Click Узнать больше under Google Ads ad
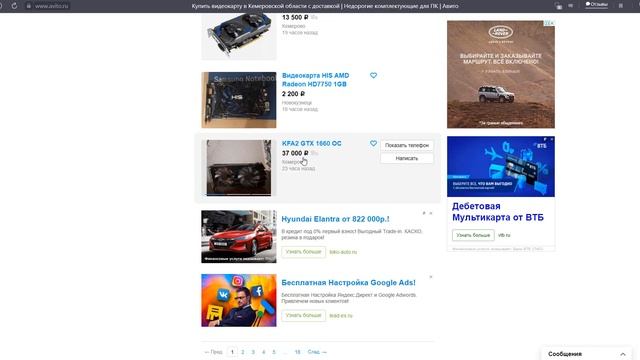Image resolution: width=640 pixels, height=360 pixels. (303, 316)
